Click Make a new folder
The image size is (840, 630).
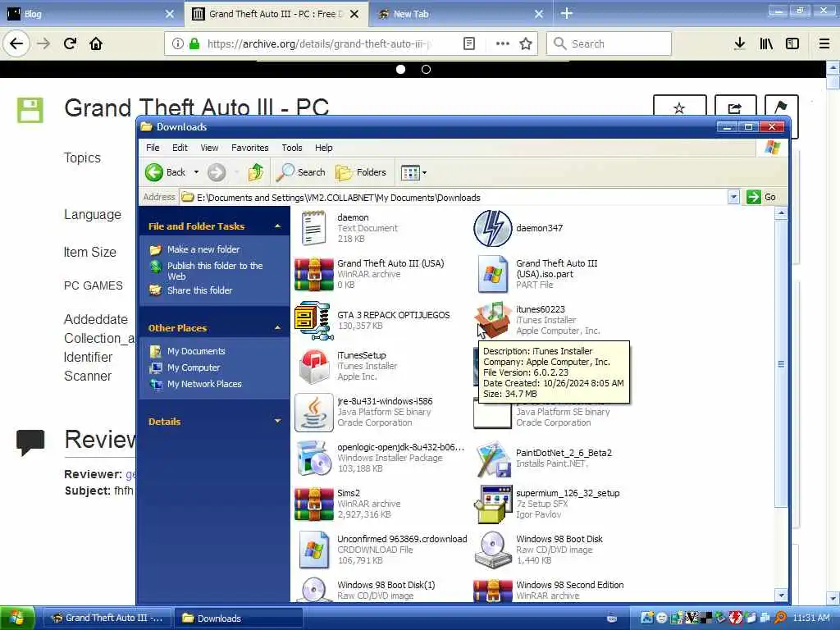click(203, 249)
